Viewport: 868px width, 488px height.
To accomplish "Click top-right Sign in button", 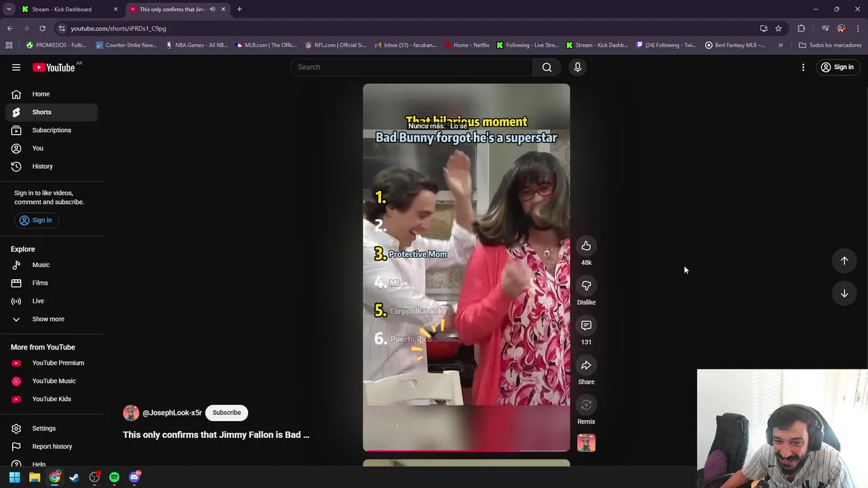I will click(x=837, y=67).
